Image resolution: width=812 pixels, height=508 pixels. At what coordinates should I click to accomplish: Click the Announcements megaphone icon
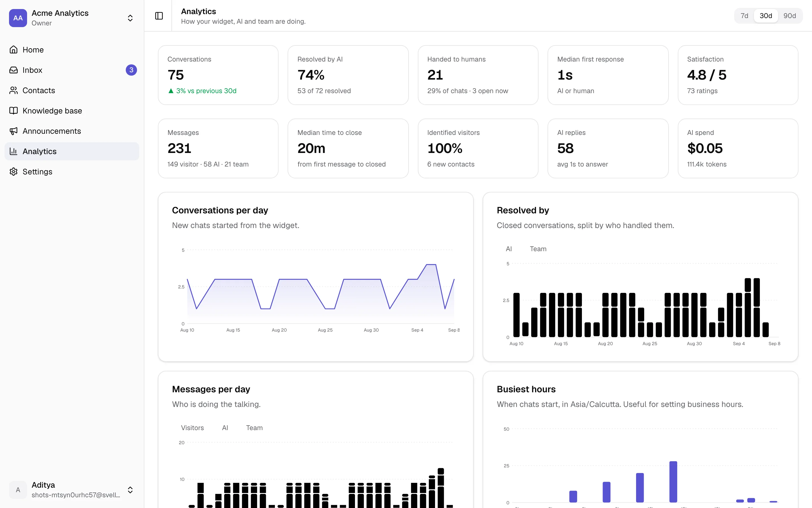pyautogui.click(x=14, y=131)
